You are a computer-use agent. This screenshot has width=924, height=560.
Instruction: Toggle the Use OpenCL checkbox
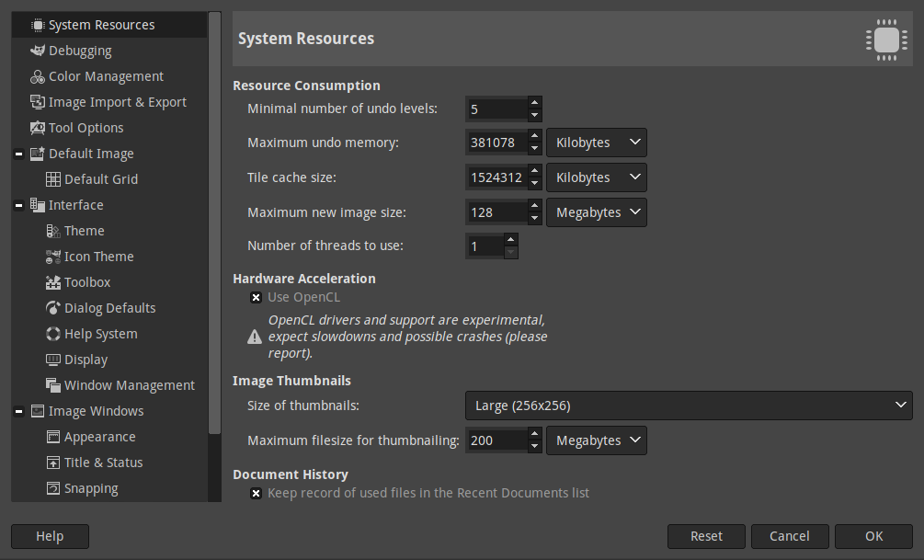256,298
